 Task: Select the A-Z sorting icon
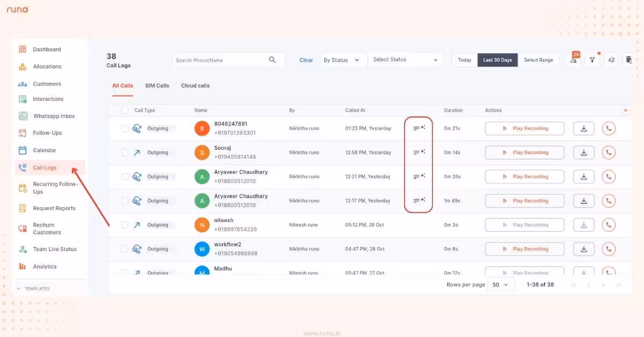(611, 60)
